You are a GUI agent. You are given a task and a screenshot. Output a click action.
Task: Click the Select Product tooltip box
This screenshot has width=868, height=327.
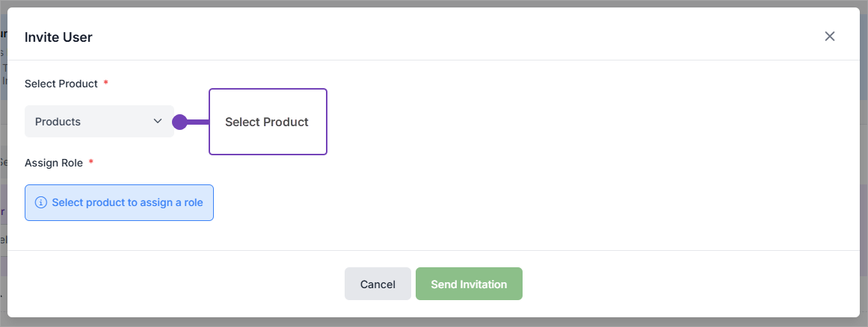pos(268,122)
